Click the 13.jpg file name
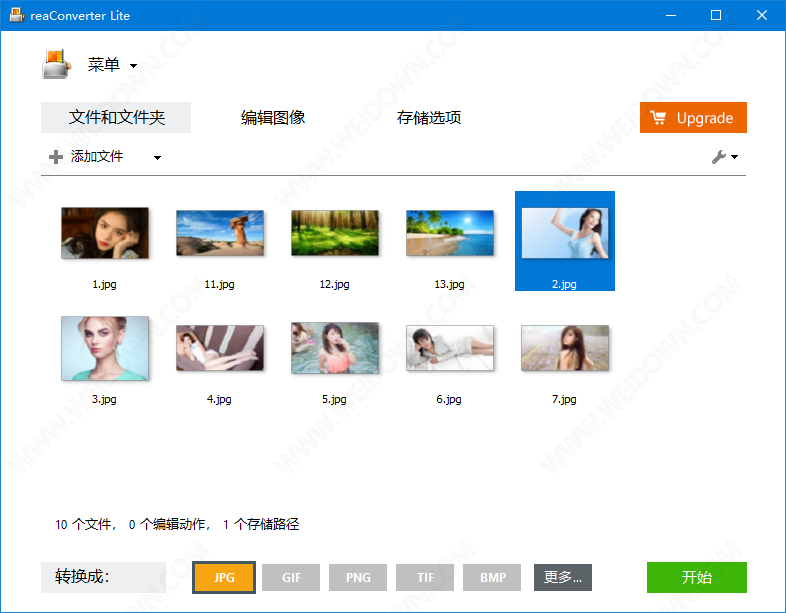 coord(449,284)
